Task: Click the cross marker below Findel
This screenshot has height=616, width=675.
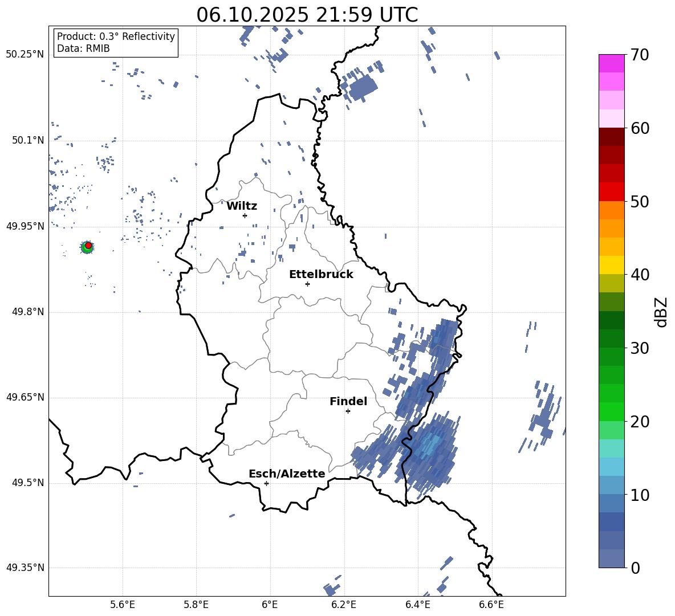Action: coord(348,411)
